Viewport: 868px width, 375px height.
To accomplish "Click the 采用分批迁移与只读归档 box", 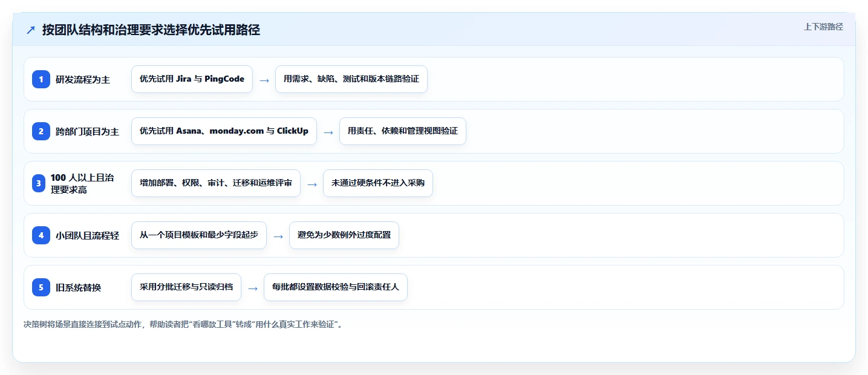I will tap(186, 287).
